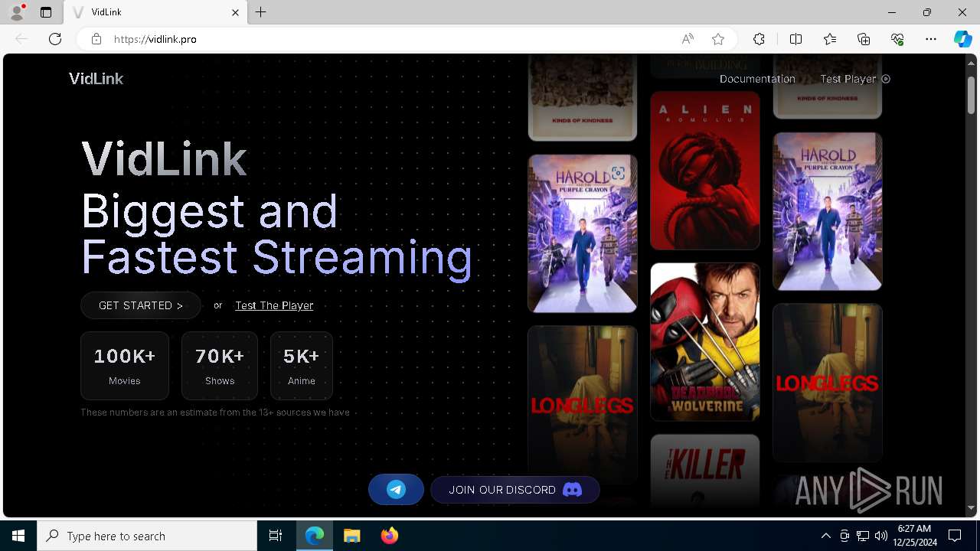Click the taskbar clock and date
The image size is (980, 551).
coord(914,536)
